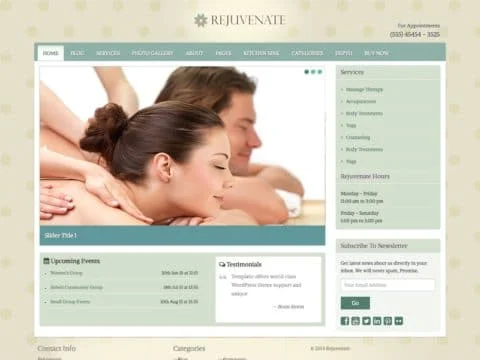Open the second social icon, next to Facebook

(x=356, y=321)
